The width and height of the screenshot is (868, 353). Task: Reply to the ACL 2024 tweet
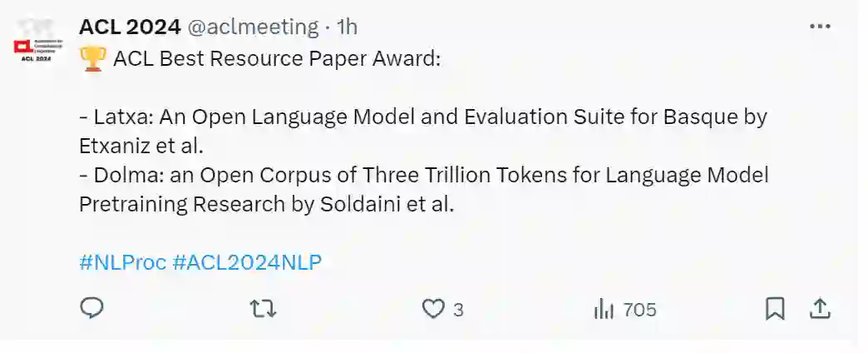click(91, 309)
